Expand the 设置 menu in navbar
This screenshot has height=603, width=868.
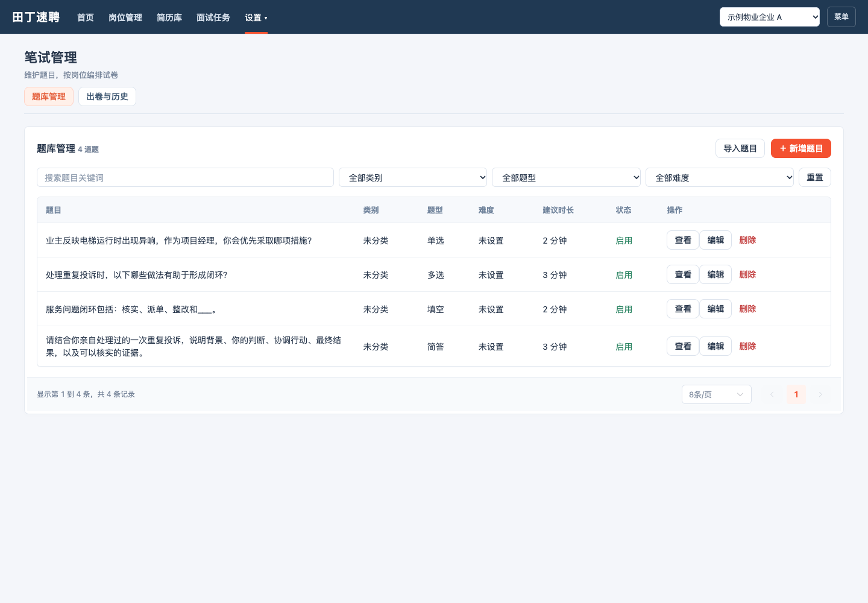tap(256, 17)
